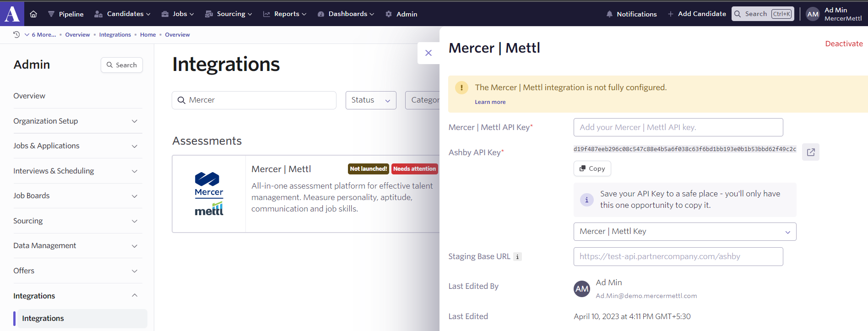868x331 pixels.
Task: Open Admin from the top bar
Action: 401,14
